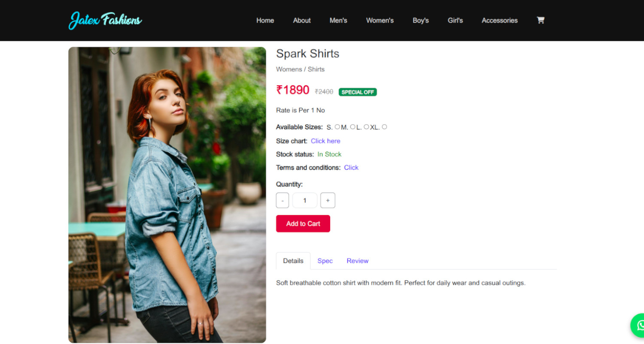
Task: Click the Jatex Fashions logo
Action: [x=105, y=20]
